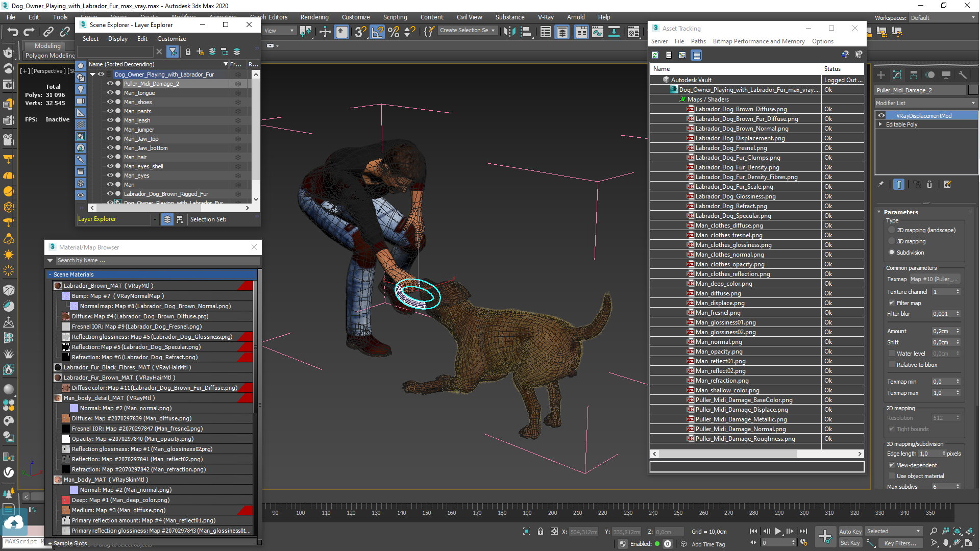
Task: Open the Layer Explorer dropdown at bottom
Action: pyautogui.click(x=155, y=219)
